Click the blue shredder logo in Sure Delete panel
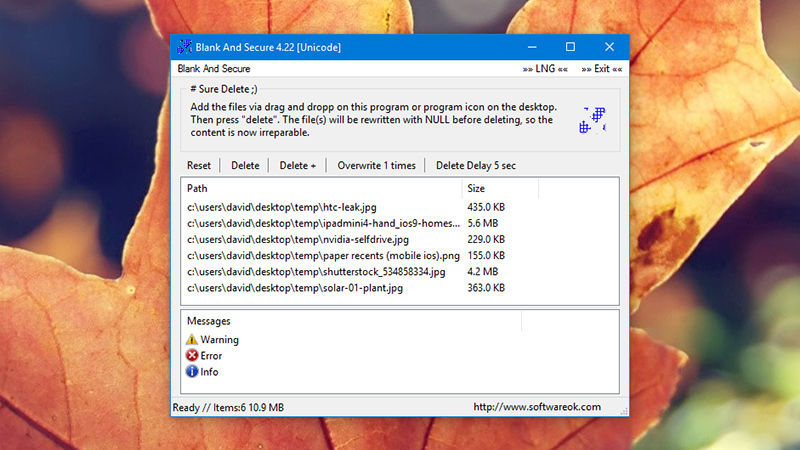The height and width of the screenshot is (450, 800). 593,120
